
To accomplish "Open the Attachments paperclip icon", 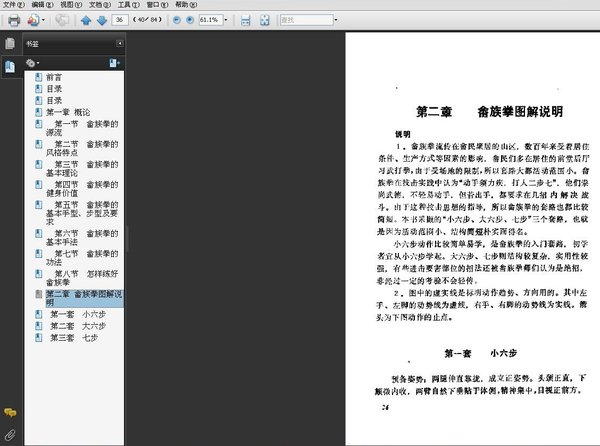I will point(10,435).
